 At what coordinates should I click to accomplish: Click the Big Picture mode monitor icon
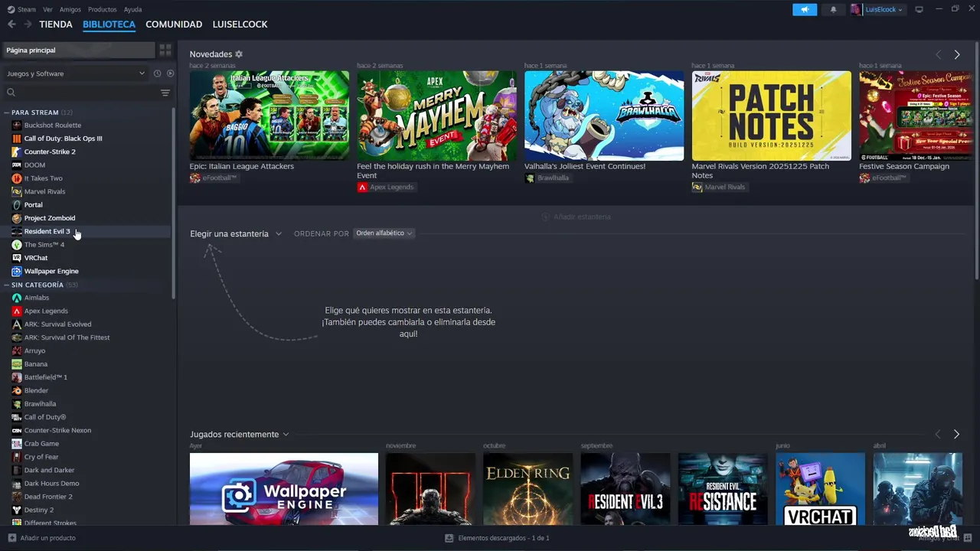[919, 9]
